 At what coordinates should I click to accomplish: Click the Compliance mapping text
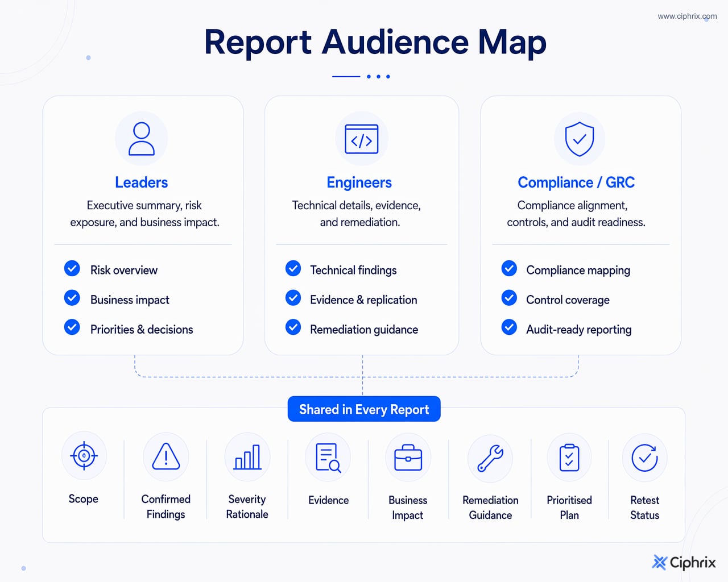578,271
